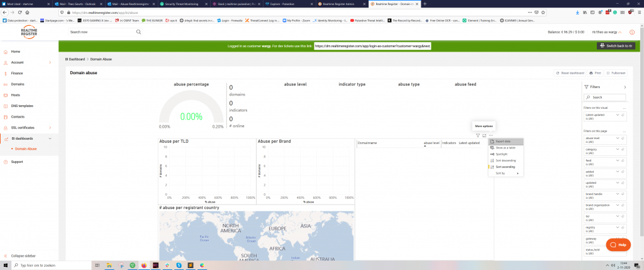Click the Firefox reload page icon
The width and height of the screenshot is (644, 270).
click(19, 13)
